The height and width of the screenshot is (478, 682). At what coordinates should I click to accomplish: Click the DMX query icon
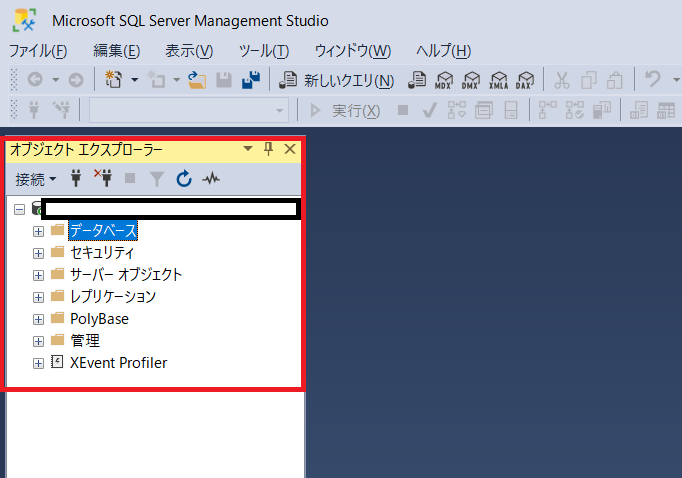471,80
